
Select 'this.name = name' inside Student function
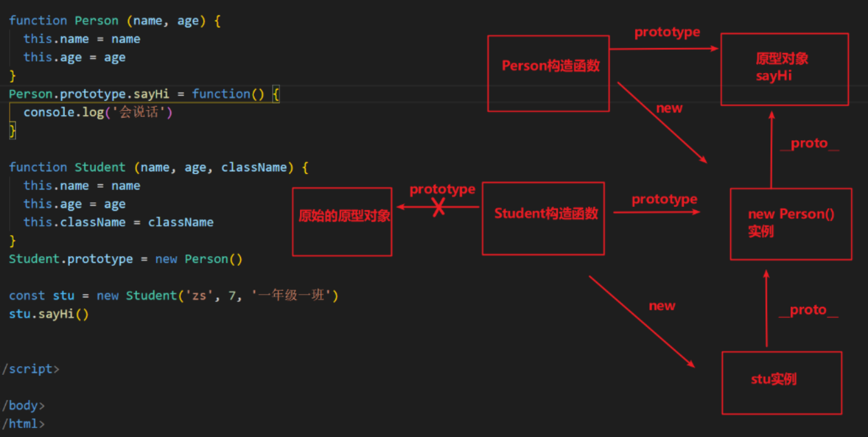point(82,186)
